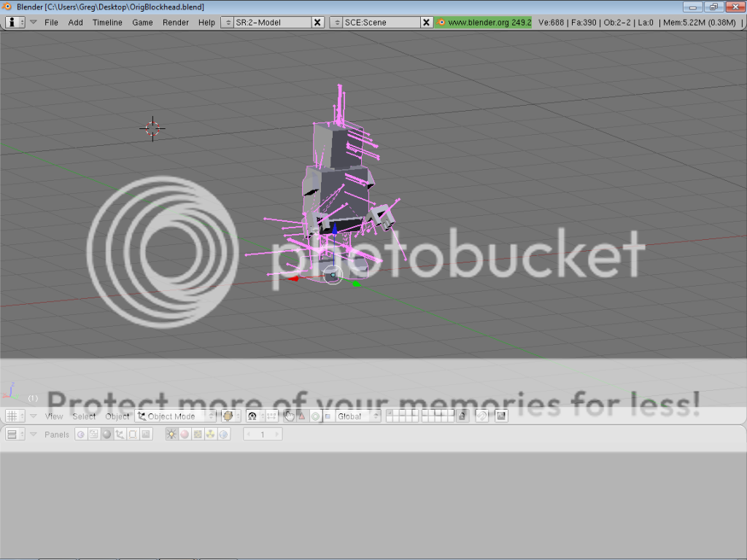Switch to the Editing context square icon
This screenshot has width=747, height=560.
(133, 435)
